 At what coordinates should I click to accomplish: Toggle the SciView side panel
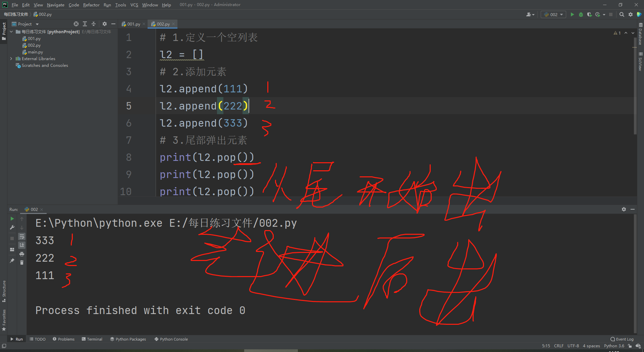pyautogui.click(x=640, y=61)
